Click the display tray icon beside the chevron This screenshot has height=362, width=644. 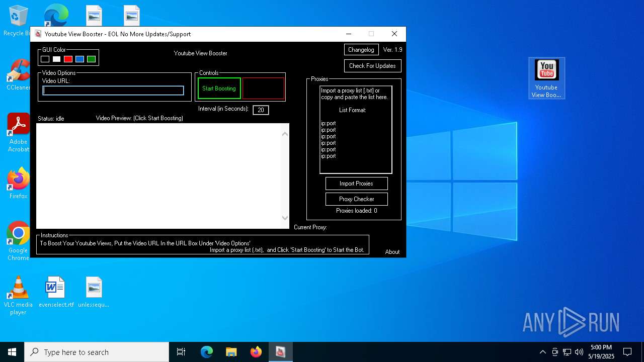coord(555,352)
